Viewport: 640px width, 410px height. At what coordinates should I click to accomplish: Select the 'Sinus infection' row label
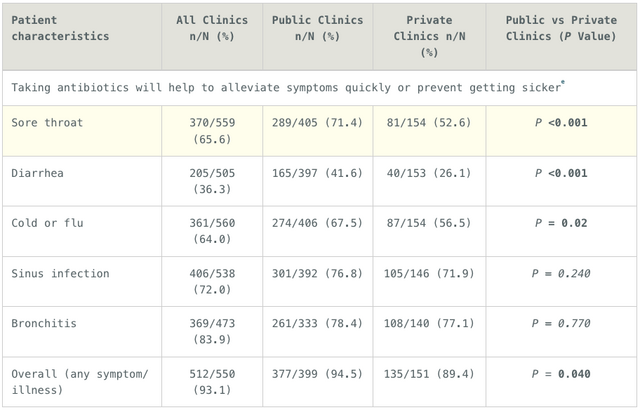click(60, 273)
